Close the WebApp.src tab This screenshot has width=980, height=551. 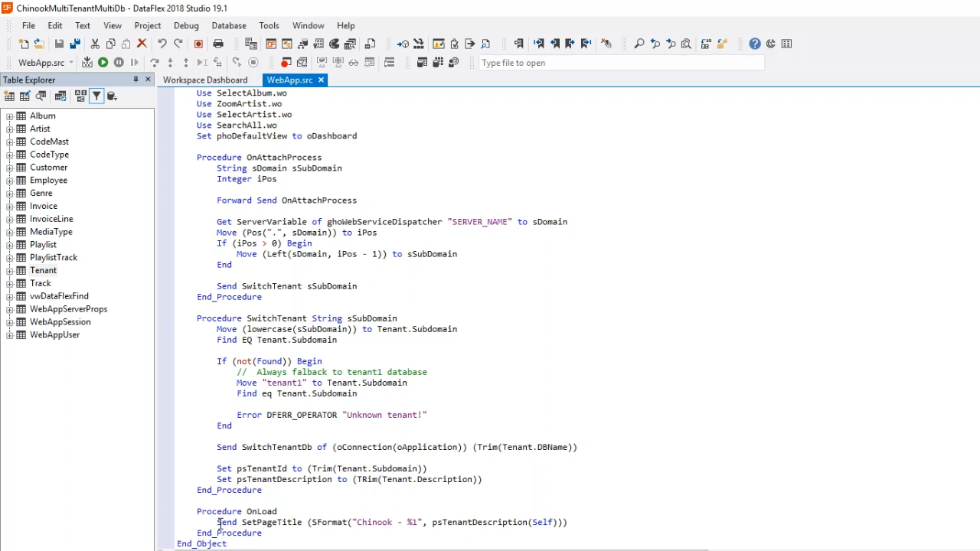[x=321, y=80]
